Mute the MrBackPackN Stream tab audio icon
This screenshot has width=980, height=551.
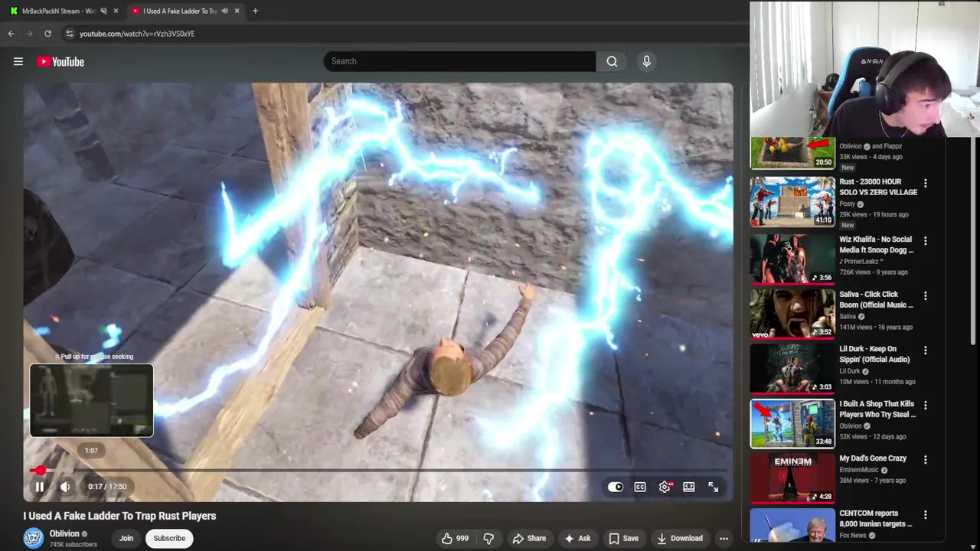click(x=103, y=11)
